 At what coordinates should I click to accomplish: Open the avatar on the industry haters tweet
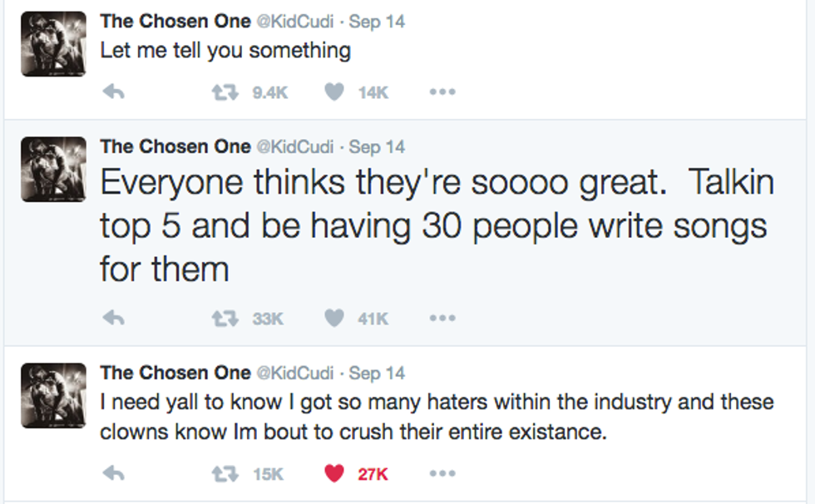(x=53, y=395)
